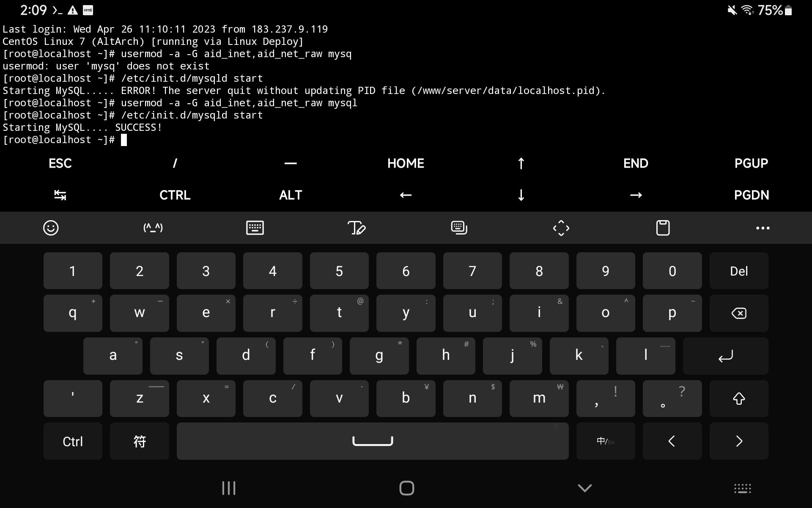Tap the cursor left chevron key
Viewport: 812px width, 508px height.
672,441
